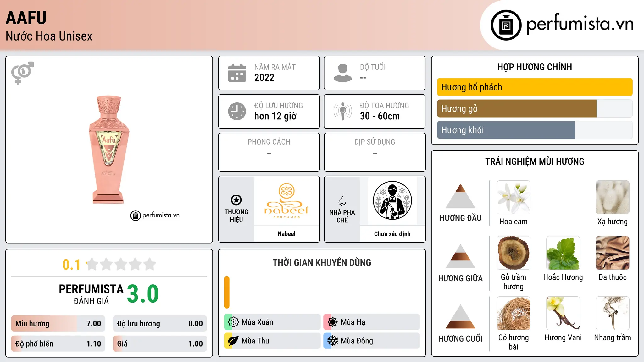Image resolution: width=644 pixels, height=362 pixels.
Task: Click the DỊP SỬ DỤNG occasion card
Action: [x=375, y=152]
